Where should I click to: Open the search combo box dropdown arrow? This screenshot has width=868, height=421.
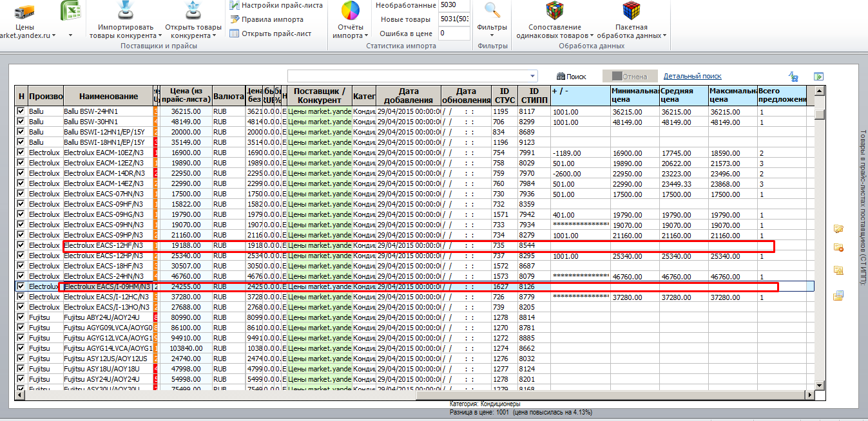coord(532,75)
